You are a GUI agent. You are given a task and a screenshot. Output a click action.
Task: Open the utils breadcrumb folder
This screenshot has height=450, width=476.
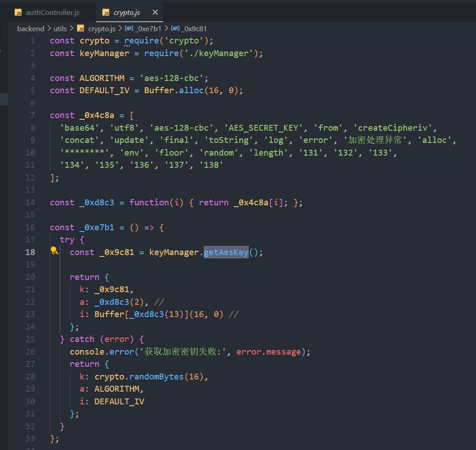(60, 29)
